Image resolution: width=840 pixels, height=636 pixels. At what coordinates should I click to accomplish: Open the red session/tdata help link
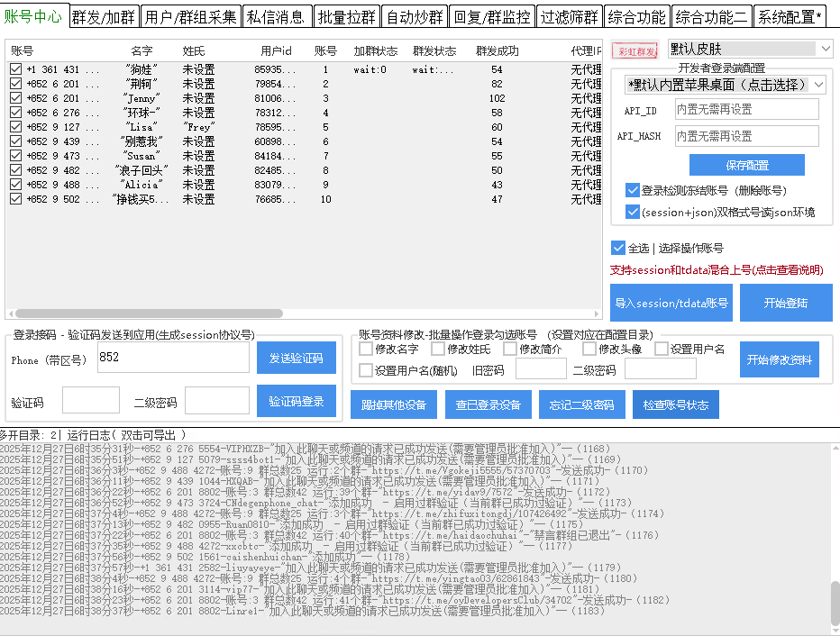pos(717,269)
